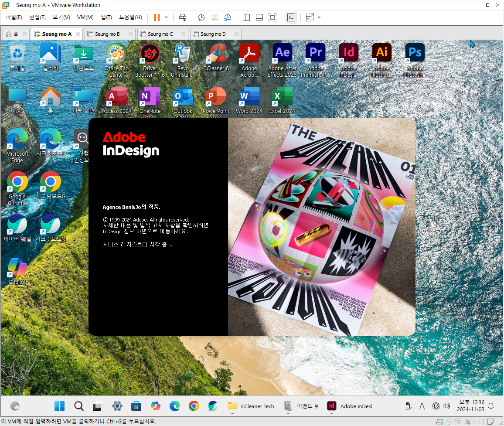
Task: Select the Office Tab Center icon
Action: [x=117, y=61]
